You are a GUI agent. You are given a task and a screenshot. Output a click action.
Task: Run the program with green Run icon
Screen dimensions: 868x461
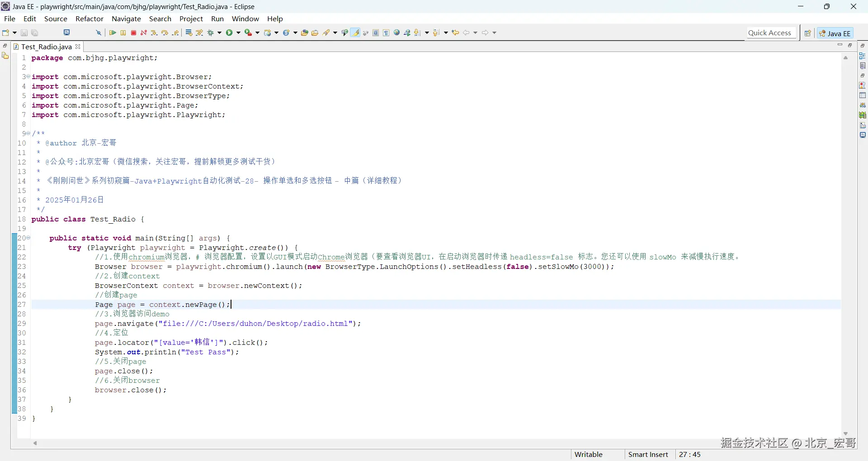229,33
